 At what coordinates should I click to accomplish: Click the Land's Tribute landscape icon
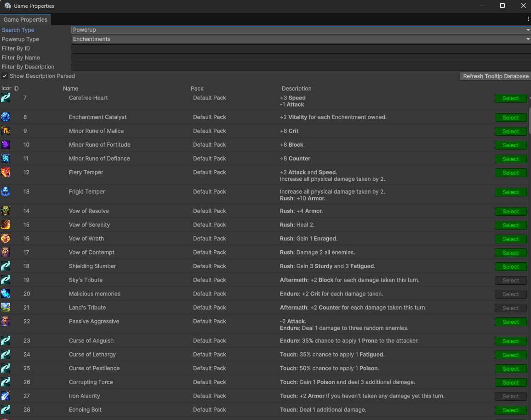pyautogui.click(x=6, y=307)
